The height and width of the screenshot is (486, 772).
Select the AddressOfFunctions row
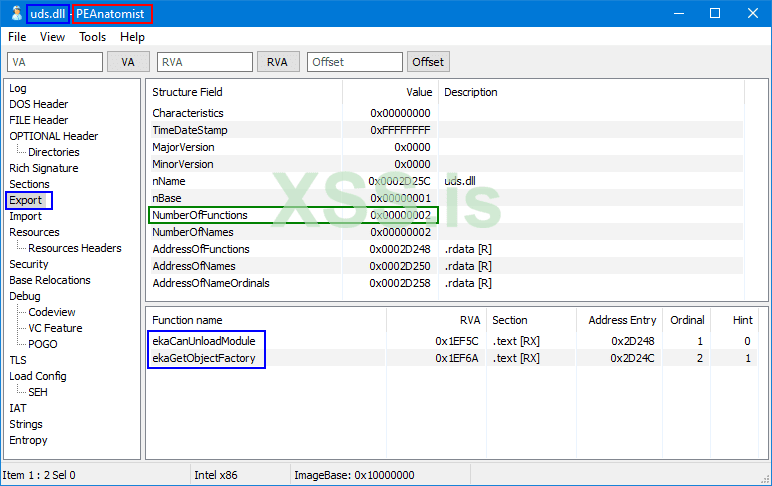click(445, 249)
